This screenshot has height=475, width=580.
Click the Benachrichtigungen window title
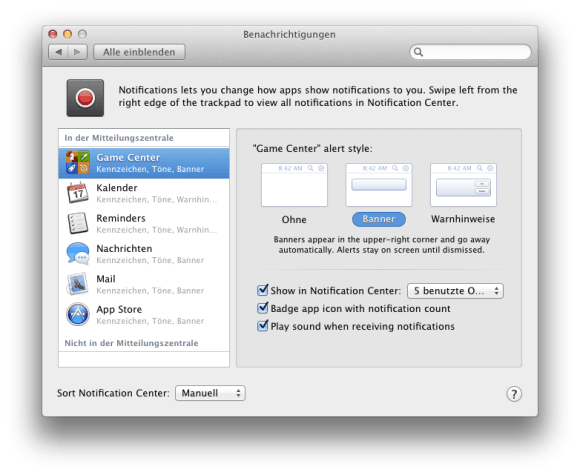289,34
